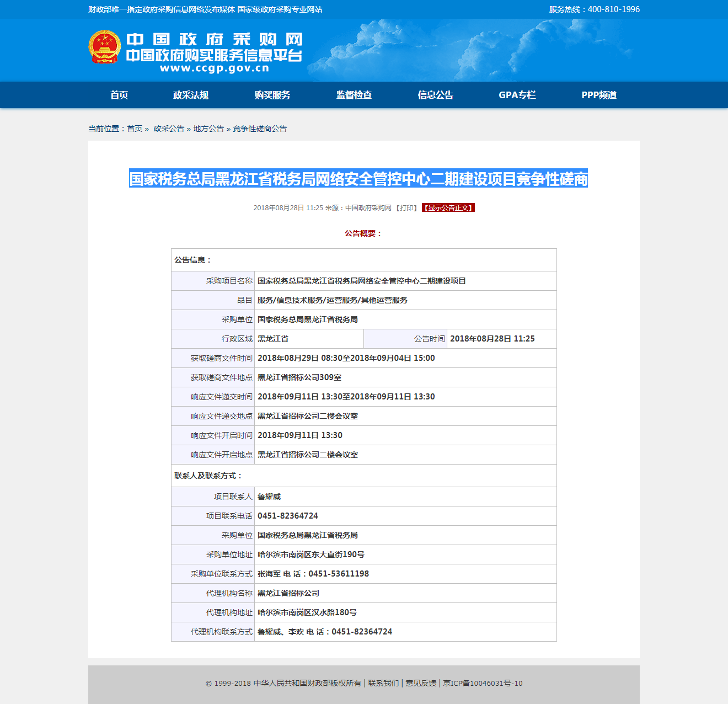Click the 竞争性磋商公告 breadcrumb link

(x=260, y=129)
